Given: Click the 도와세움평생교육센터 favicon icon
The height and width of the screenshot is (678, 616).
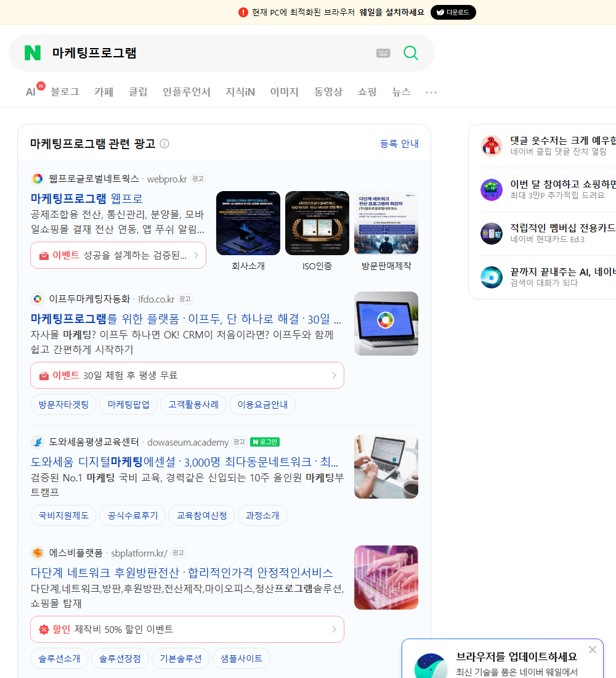Looking at the screenshot, I should (x=38, y=442).
